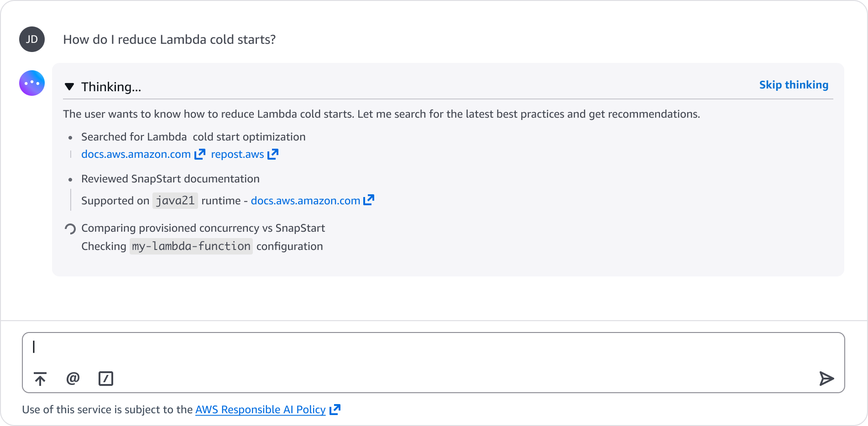Open docs.aws.amazon.com link for java21 runtime
Viewport: 868px width, 426px height.
pos(305,201)
